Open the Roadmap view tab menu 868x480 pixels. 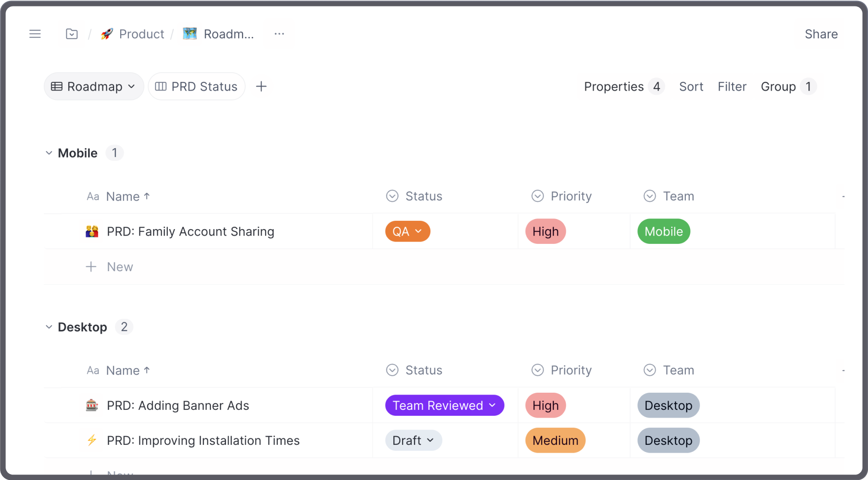click(94, 86)
